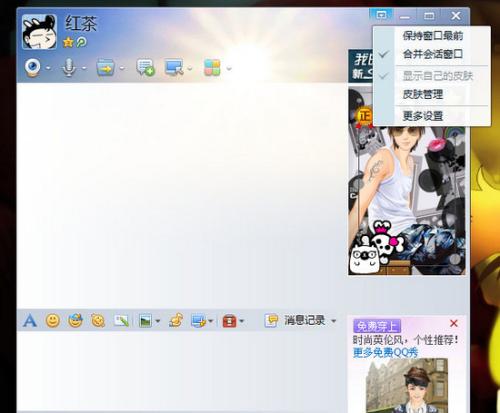Close the chat window
The width and height of the screenshot is (500, 413).
[456, 16]
